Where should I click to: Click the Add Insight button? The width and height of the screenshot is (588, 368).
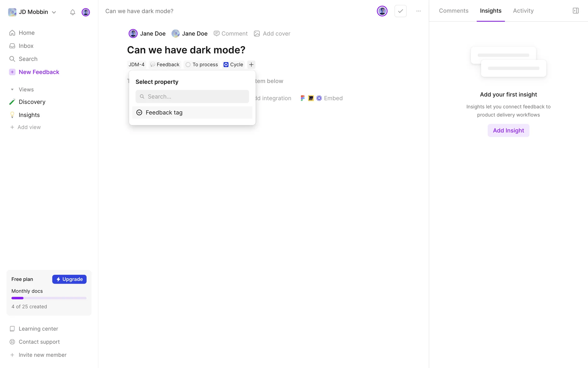click(x=508, y=130)
